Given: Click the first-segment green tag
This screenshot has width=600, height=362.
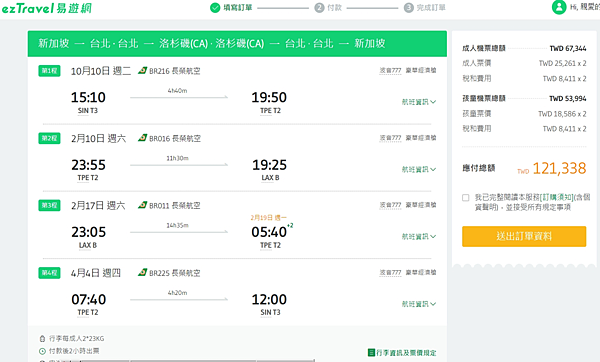Looking at the screenshot, I should coord(49,71).
